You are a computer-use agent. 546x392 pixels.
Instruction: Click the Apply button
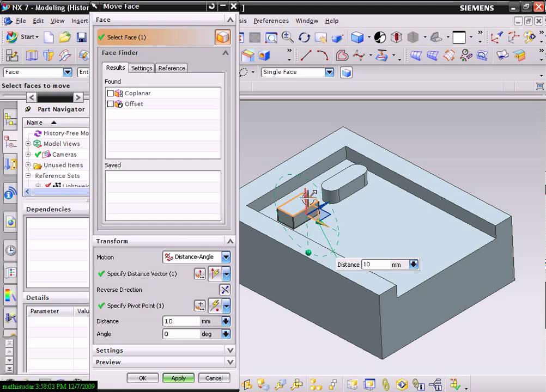click(x=178, y=378)
